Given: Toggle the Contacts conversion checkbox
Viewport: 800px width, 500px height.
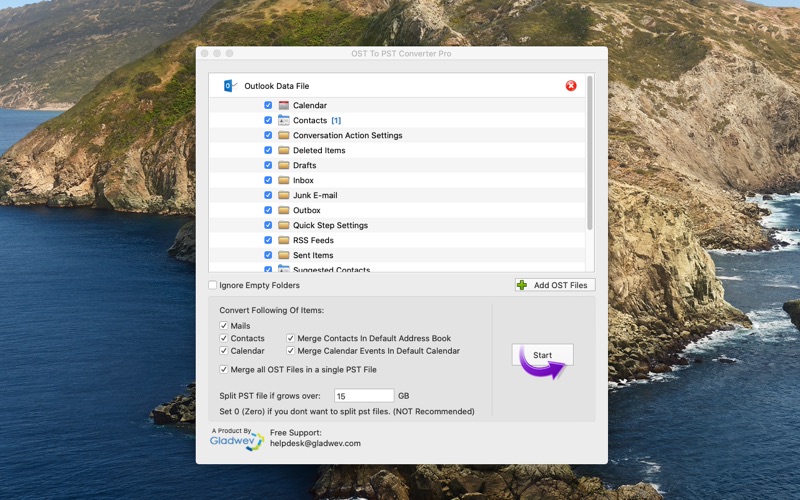Looking at the screenshot, I should (x=223, y=338).
